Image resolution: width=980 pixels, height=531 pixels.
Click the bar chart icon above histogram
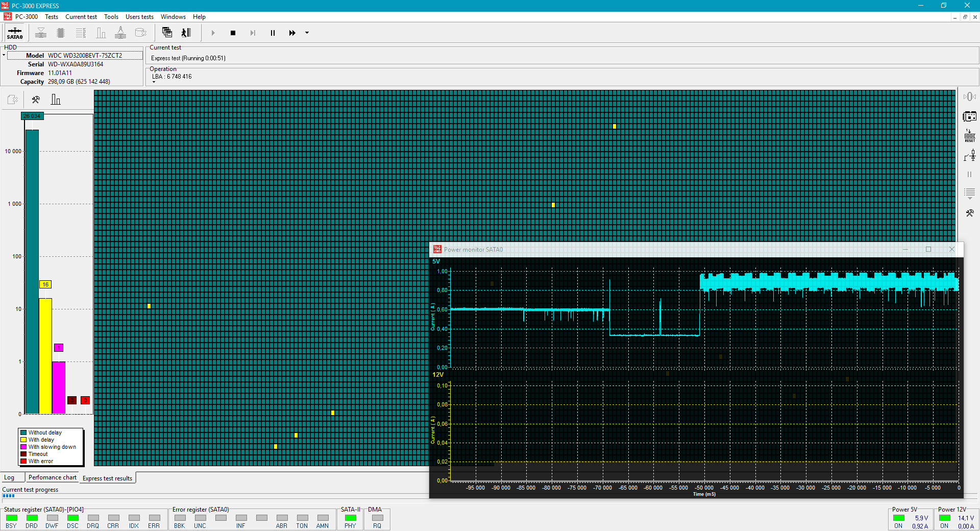[x=56, y=100]
